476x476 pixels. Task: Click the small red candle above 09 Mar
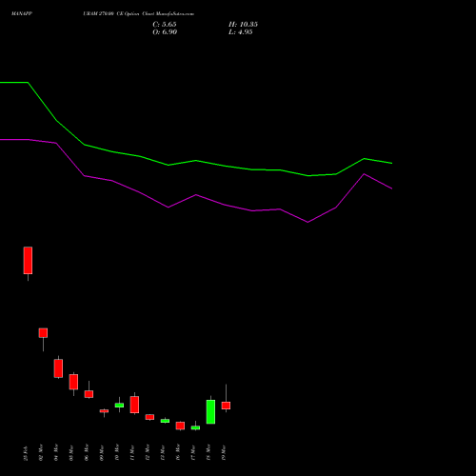point(104,411)
